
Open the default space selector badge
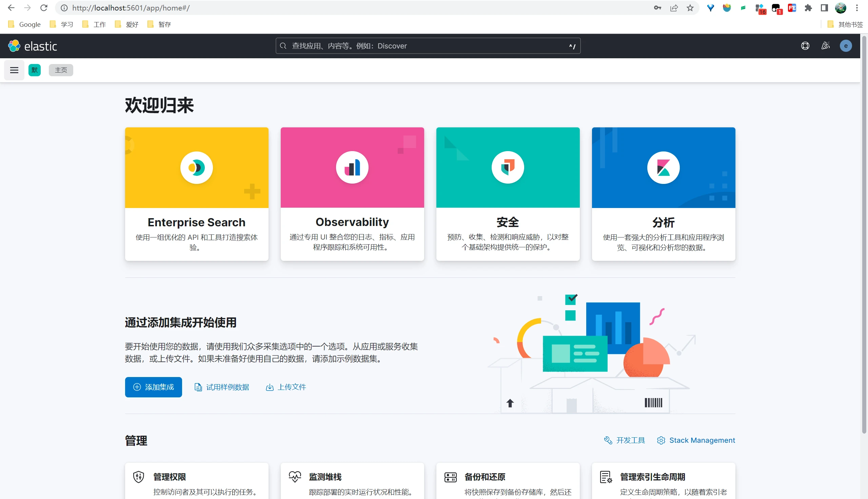pos(35,70)
